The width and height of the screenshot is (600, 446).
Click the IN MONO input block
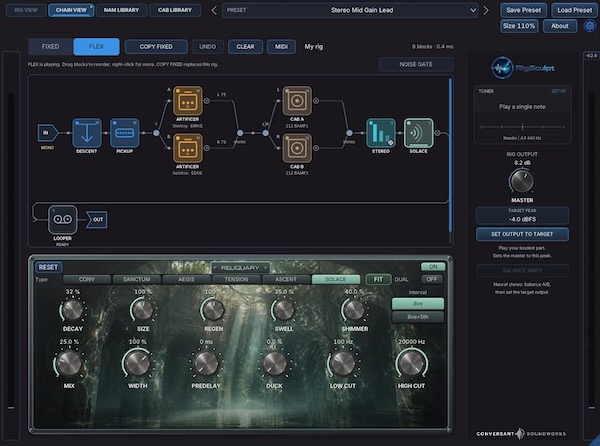(x=48, y=133)
